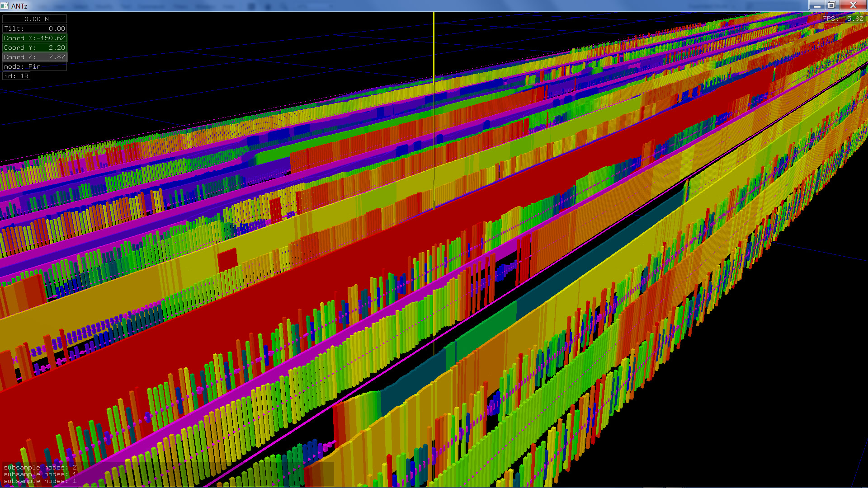This screenshot has width=868, height=488.
Task: Select the Tilt value box
Action: point(35,28)
